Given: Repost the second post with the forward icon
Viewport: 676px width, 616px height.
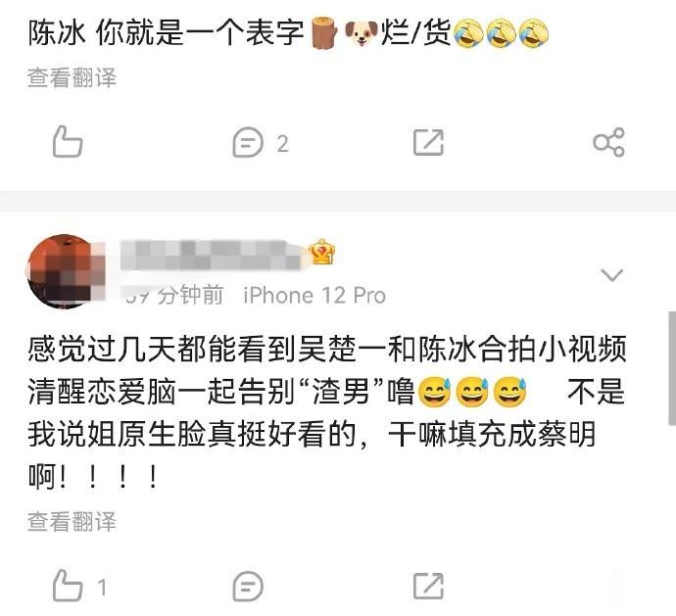Looking at the screenshot, I should (x=428, y=587).
